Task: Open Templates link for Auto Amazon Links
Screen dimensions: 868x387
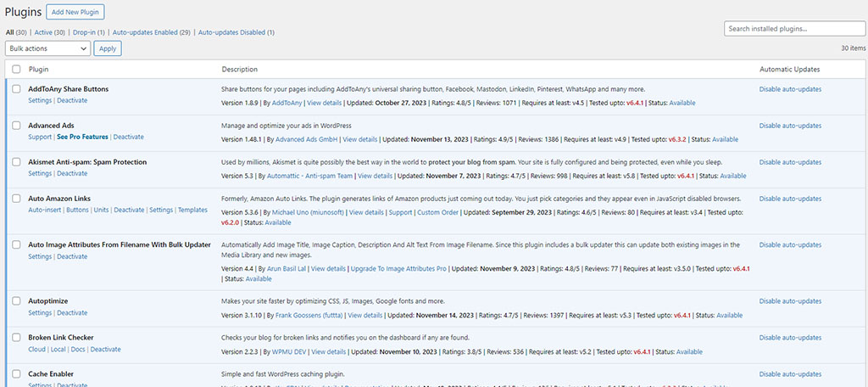Action: point(192,210)
